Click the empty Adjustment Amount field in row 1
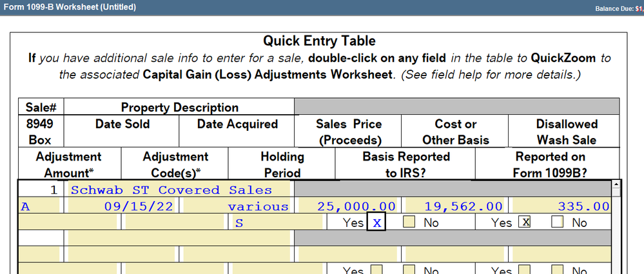Viewport: 644px width, 274px height. click(68, 223)
